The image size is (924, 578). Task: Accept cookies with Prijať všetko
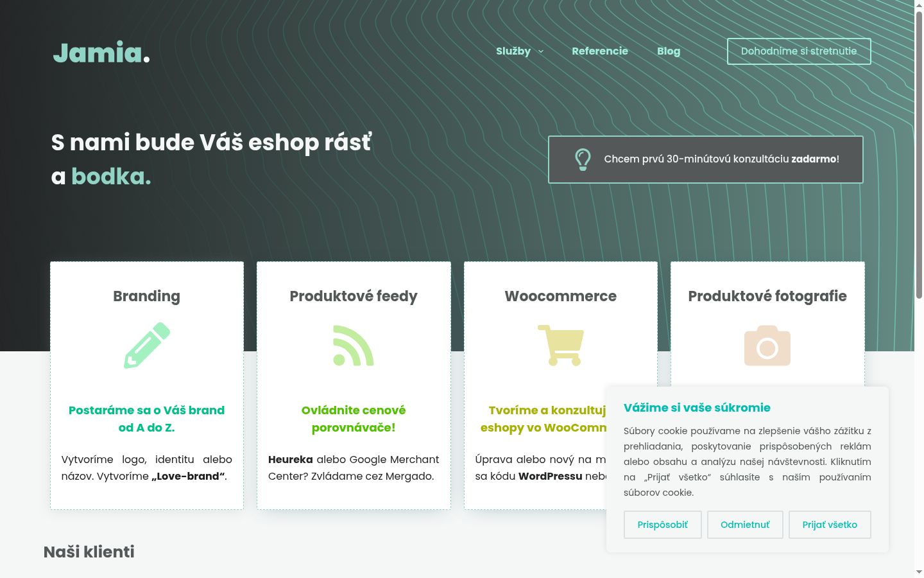pyautogui.click(x=830, y=525)
